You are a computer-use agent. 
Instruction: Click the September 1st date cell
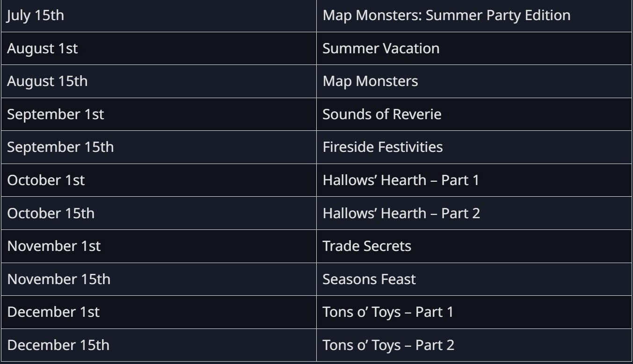(55, 114)
